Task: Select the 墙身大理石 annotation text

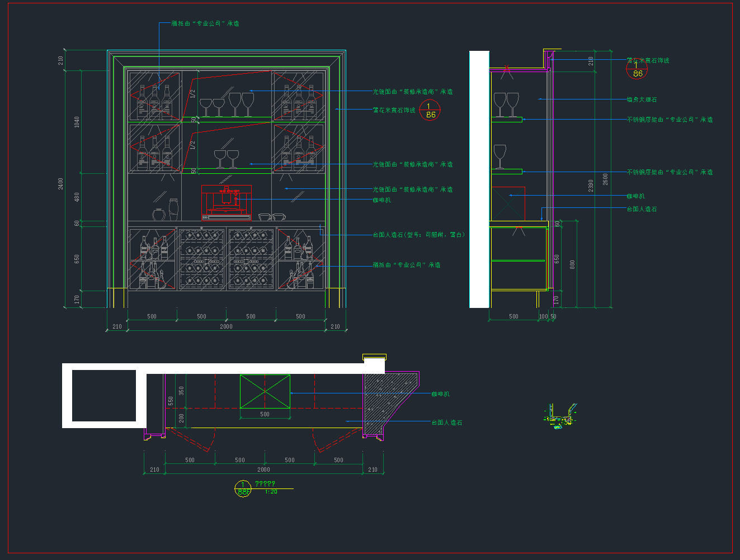Action: (x=642, y=99)
